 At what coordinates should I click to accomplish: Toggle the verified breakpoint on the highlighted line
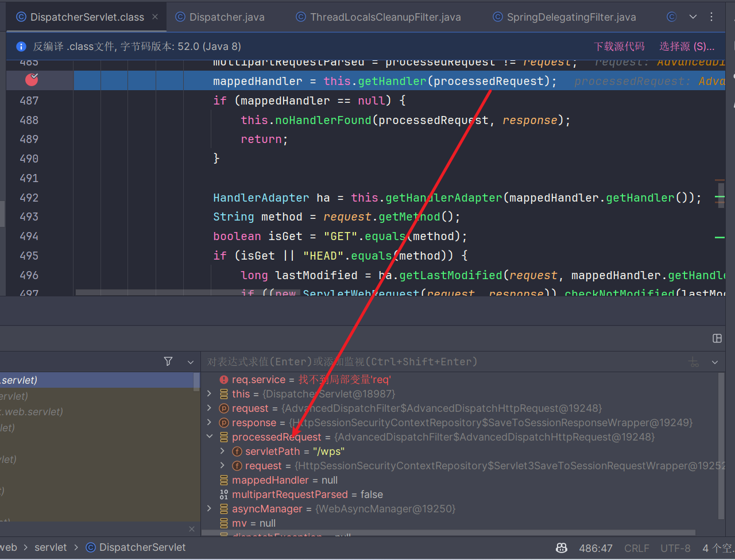click(x=32, y=80)
